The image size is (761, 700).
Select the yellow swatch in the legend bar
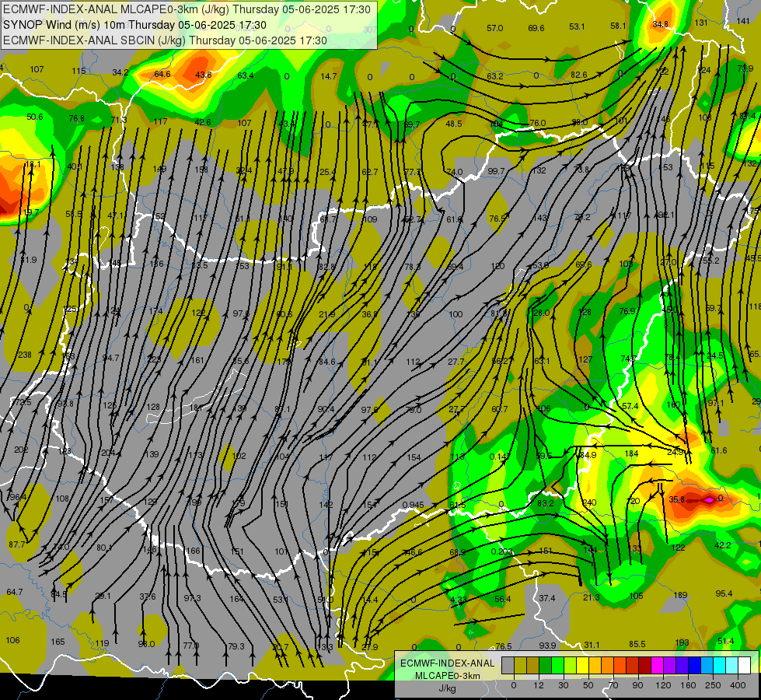pyautogui.click(x=582, y=665)
